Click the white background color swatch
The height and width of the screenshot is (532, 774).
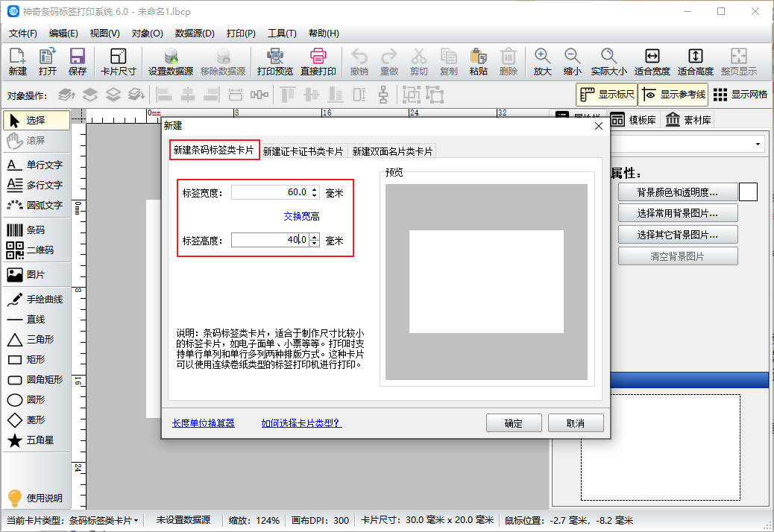click(749, 191)
